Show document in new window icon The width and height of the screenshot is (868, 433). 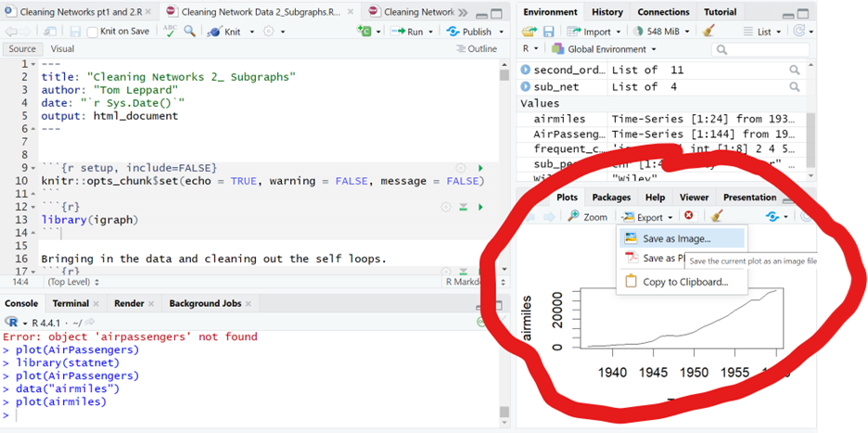point(50,32)
